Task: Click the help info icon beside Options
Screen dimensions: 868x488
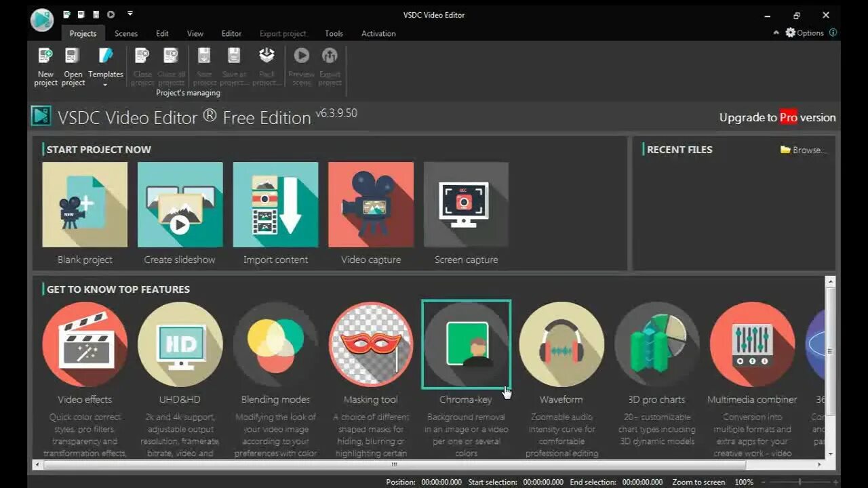Action: tap(833, 33)
